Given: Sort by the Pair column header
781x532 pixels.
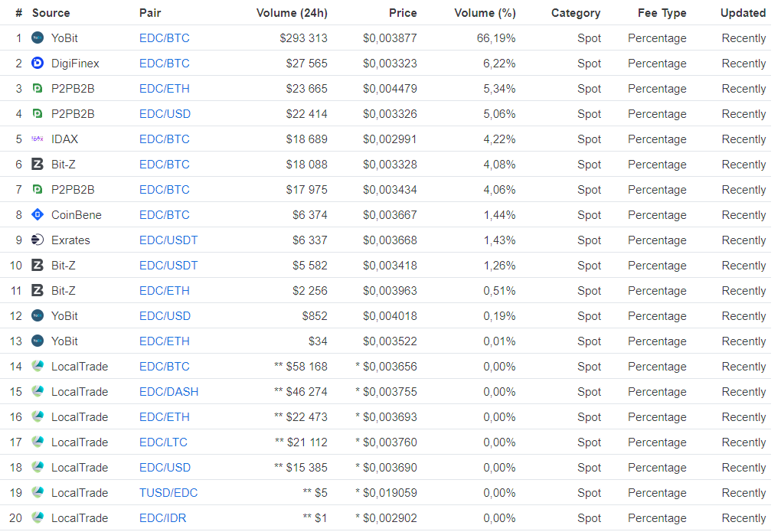Looking at the screenshot, I should [150, 13].
